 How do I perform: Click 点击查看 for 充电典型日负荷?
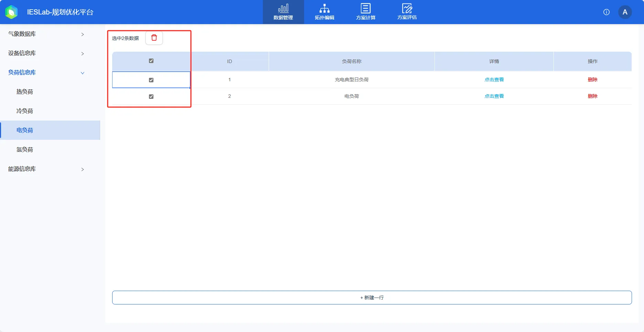point(494,80)
